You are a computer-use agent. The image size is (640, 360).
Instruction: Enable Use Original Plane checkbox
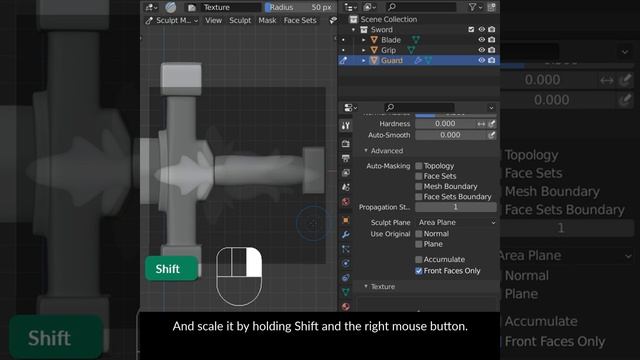click(419, 244)
